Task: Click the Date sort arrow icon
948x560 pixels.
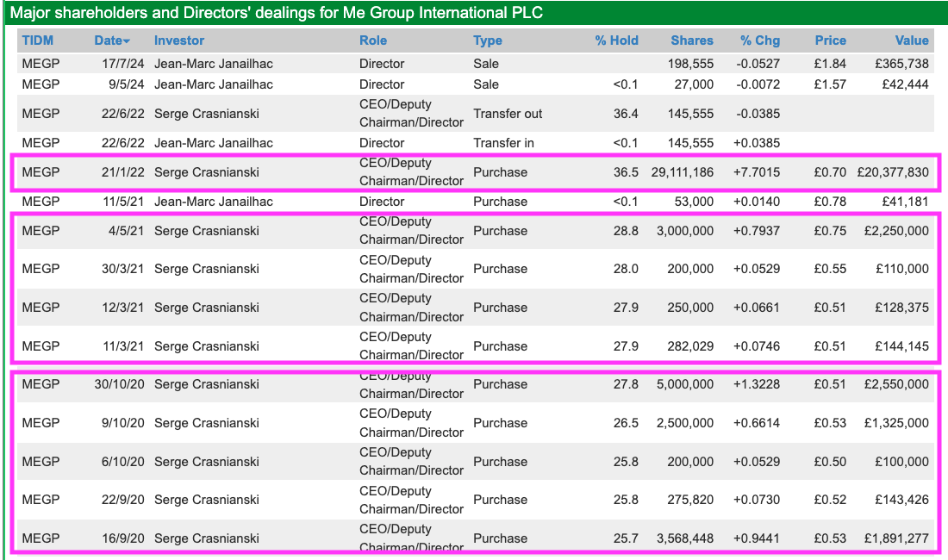Action: pyautogui.click(x=127, y=41)
